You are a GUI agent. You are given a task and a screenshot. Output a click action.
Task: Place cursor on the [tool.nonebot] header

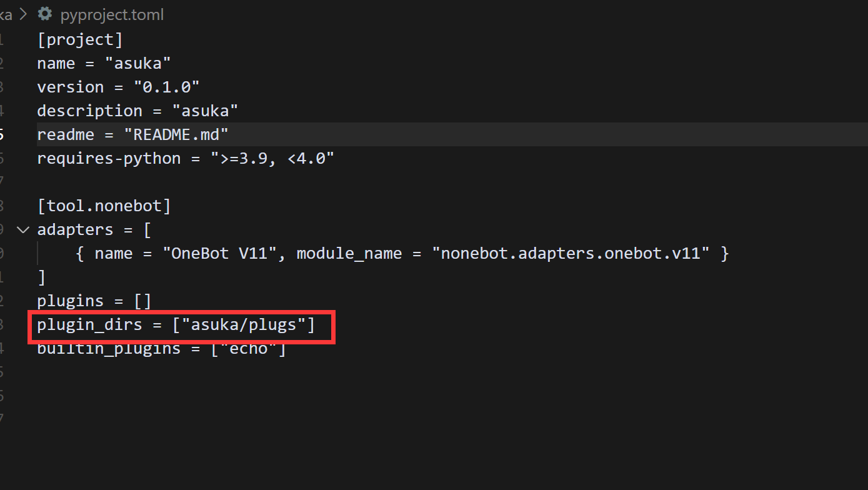[104, 206]
